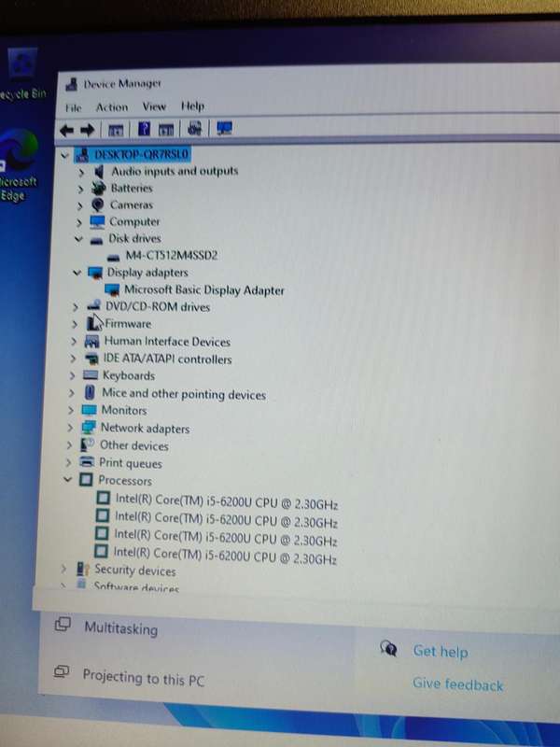Click the Cameras category icon
The image size is (560, 747).
tap(98, 204)
